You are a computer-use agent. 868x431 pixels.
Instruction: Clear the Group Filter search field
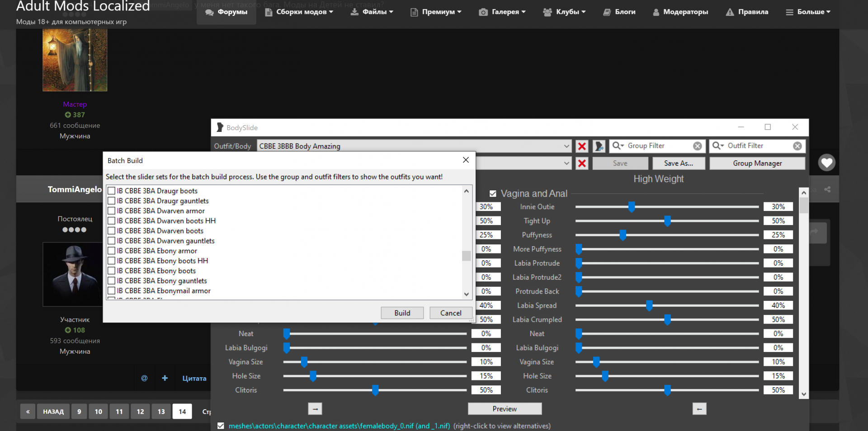pos(698,146)
